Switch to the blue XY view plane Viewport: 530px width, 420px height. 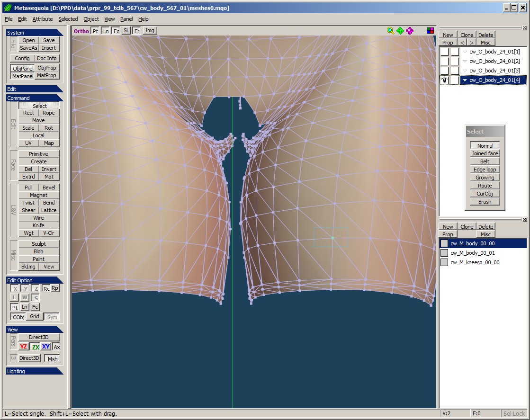tap(45, 347)
